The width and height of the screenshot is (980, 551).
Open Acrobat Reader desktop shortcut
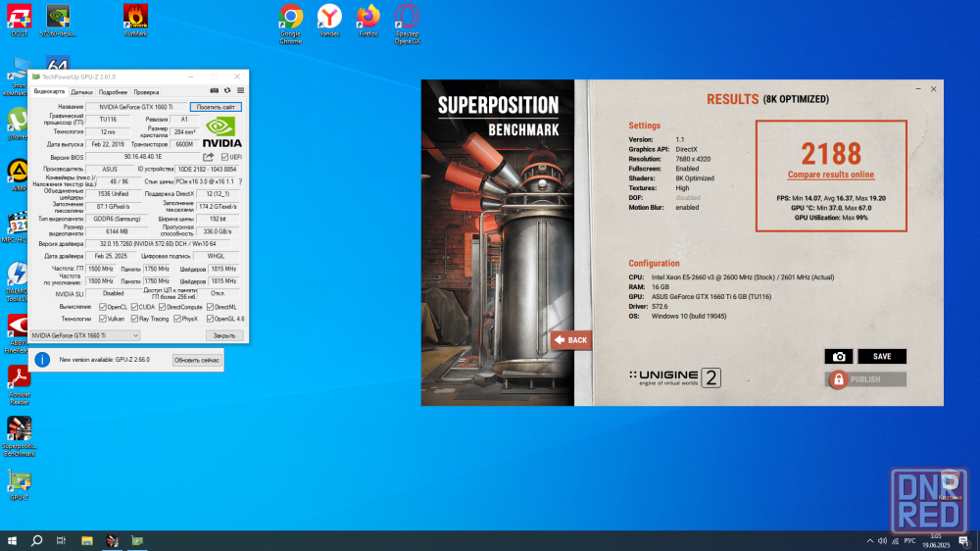[x=19, y=385]
